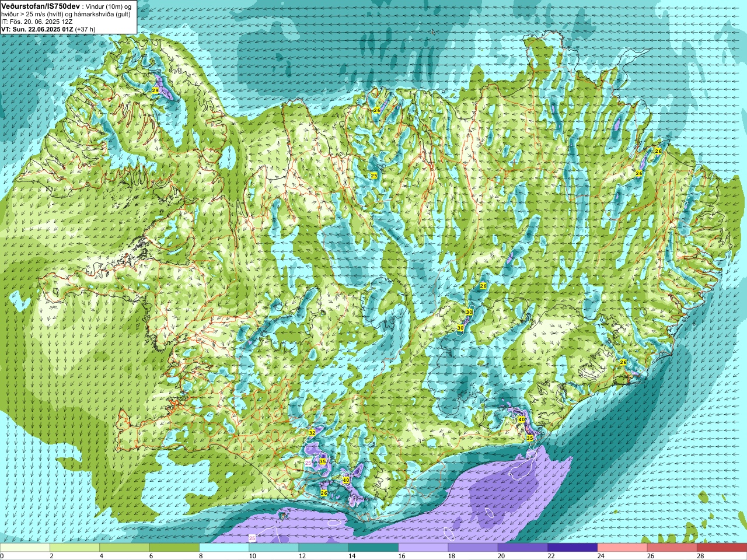
Task: Click the teal 12–14 m/s legend swatch
Action: coord(324,548)
